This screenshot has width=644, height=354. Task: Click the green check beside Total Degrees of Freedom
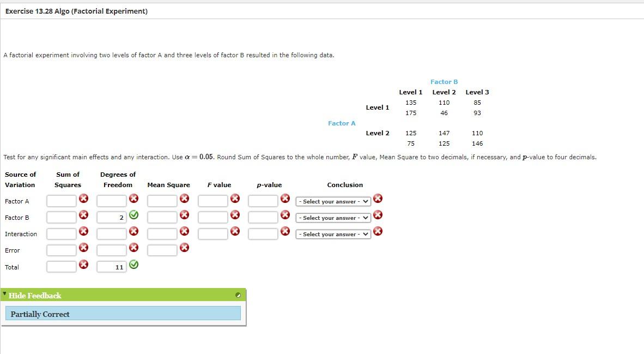134,265
